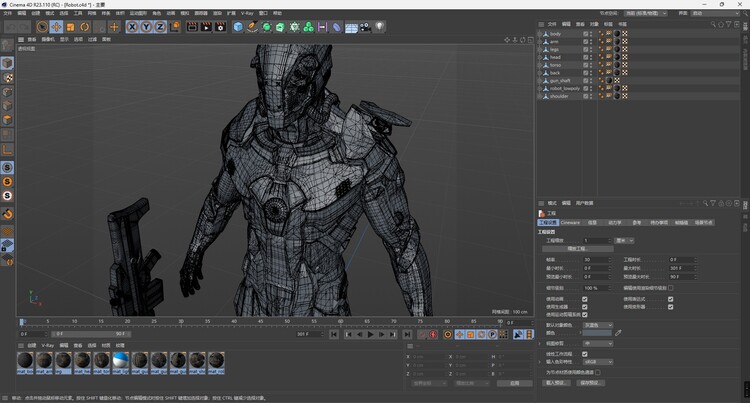
Task: Toggle the shoulder object visibility checkmark
Action: tap(585, 96)
